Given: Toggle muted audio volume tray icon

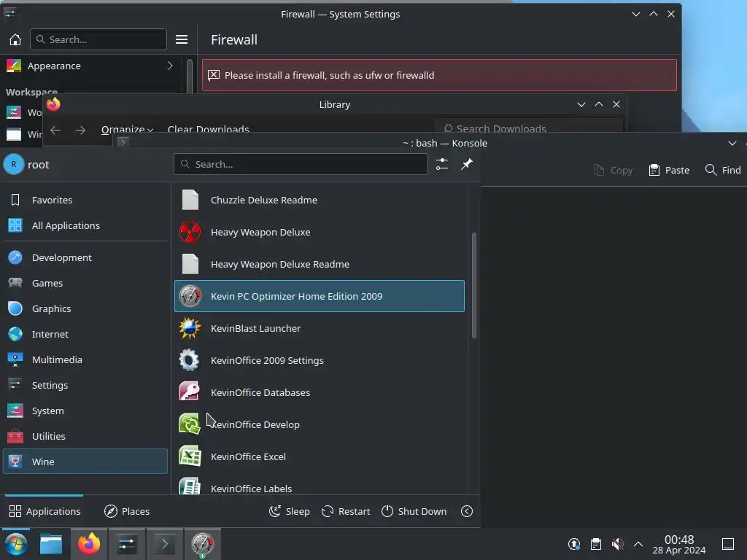Looking at the screenshot, I should pyautogui.click(x=617, y=544).
